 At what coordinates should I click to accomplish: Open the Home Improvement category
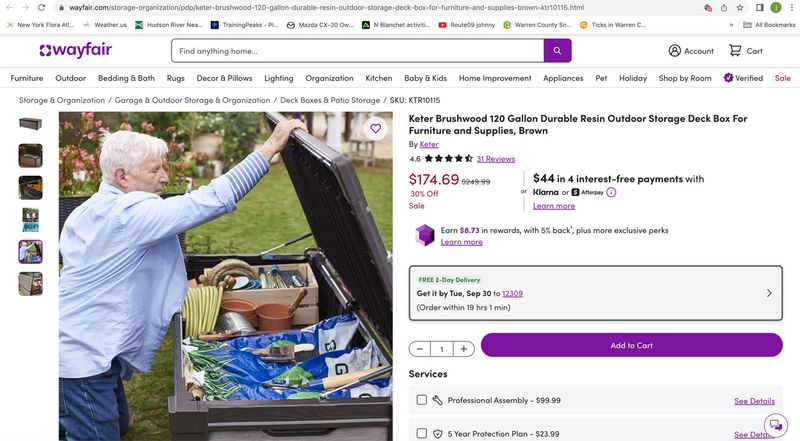[x=495, y=78]
